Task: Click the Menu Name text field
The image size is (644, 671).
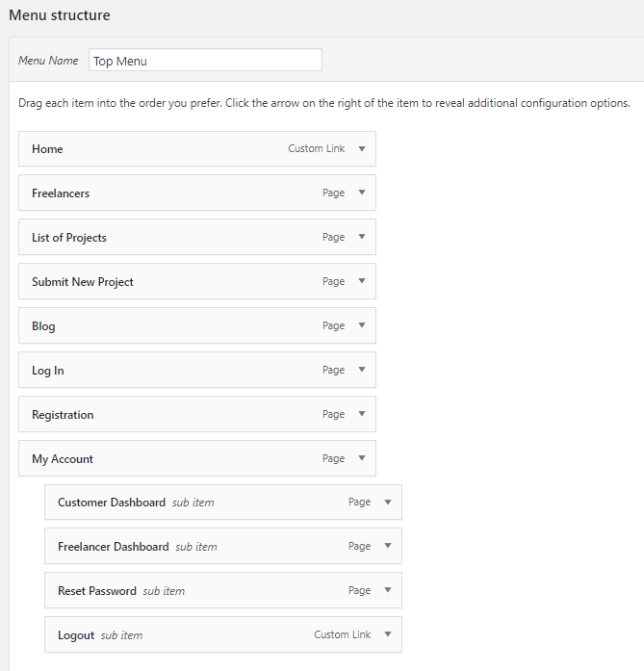Action: tap(205, 60)
